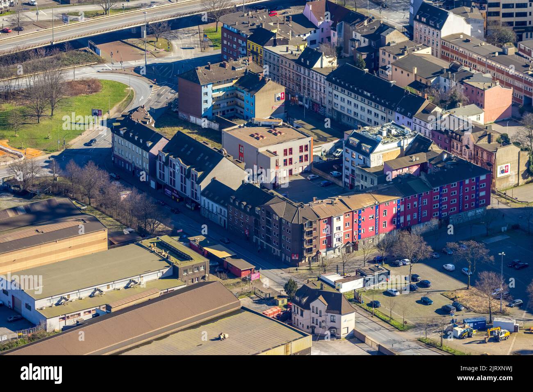The height and width of the screenshot is (392, 533).
Task: Select the white van in the parking lot
Action: pos(449,267)
